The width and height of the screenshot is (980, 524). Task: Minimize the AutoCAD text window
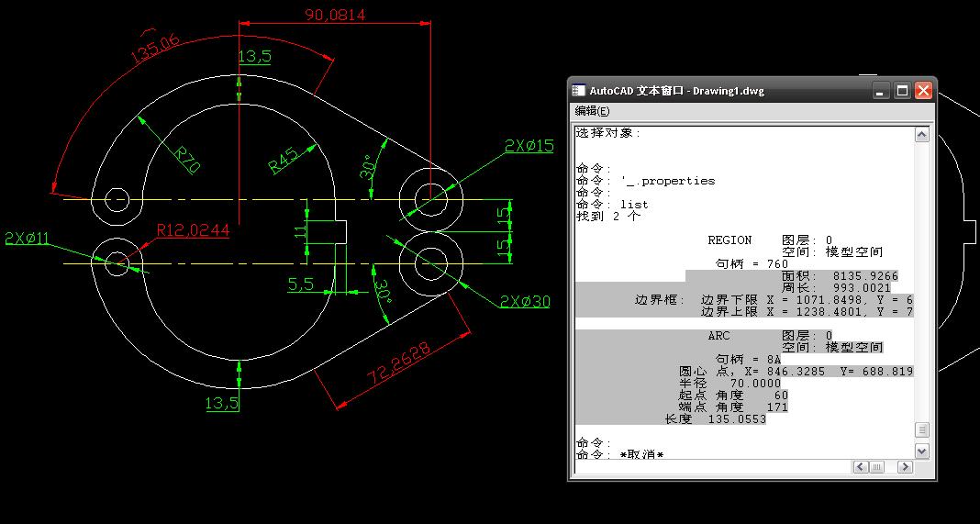click(x=881, y=91)
